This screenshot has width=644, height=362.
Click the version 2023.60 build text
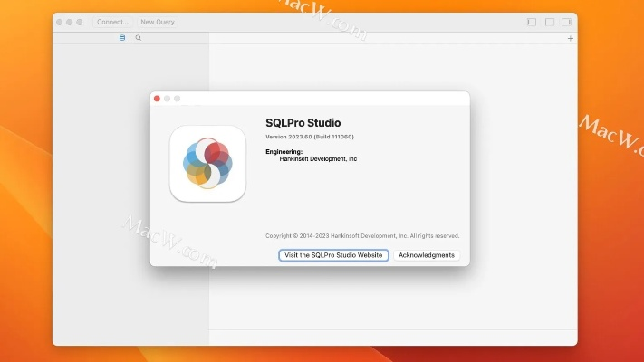[x=309, y=137]
